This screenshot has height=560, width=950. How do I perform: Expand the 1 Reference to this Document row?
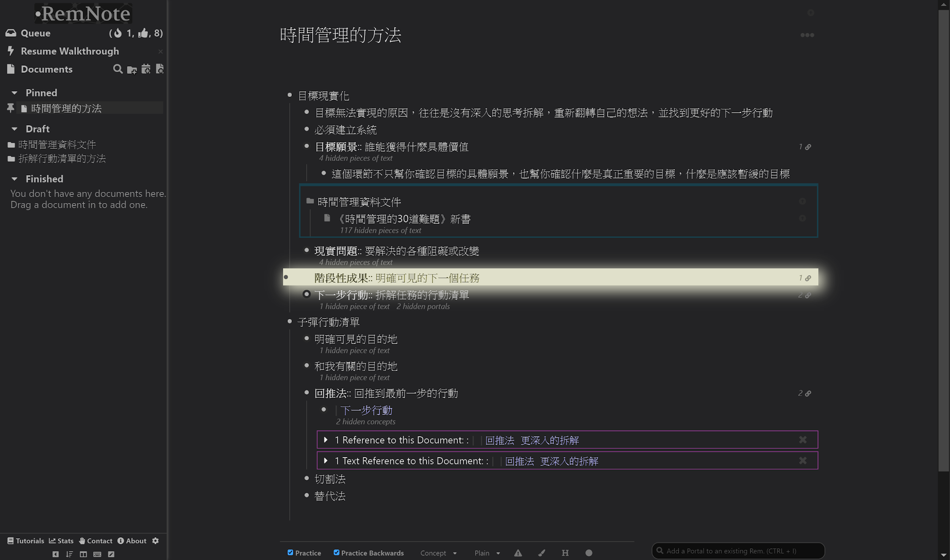326,439
